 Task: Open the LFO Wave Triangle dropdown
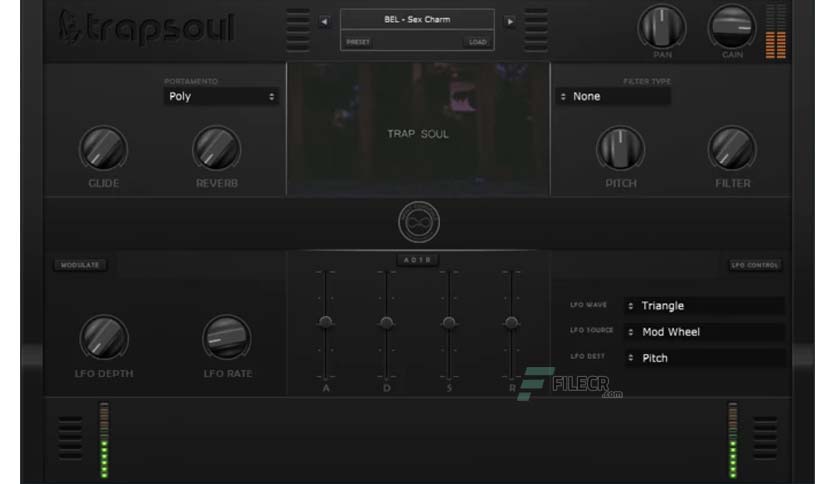pyautogui.click(x=704, y=306)
